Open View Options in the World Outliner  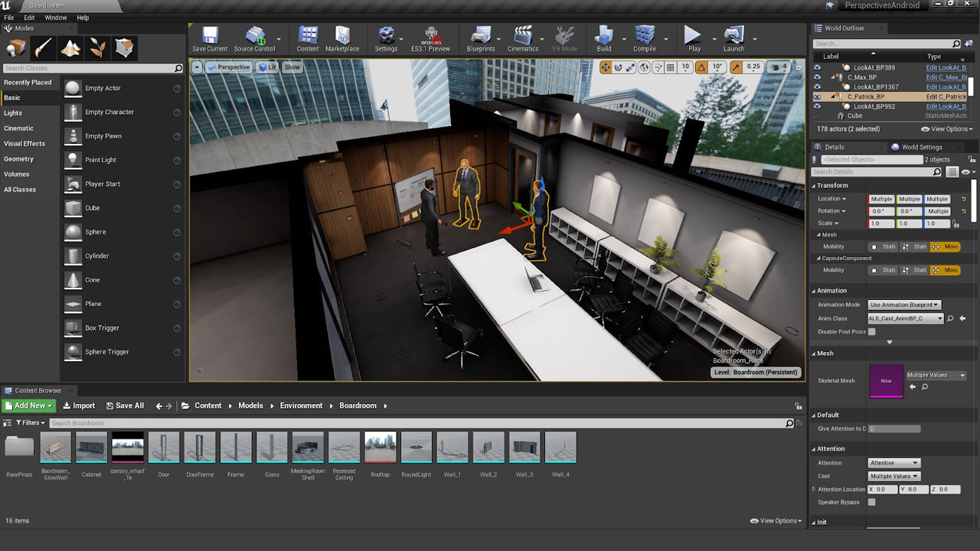(x=946, y=129)
